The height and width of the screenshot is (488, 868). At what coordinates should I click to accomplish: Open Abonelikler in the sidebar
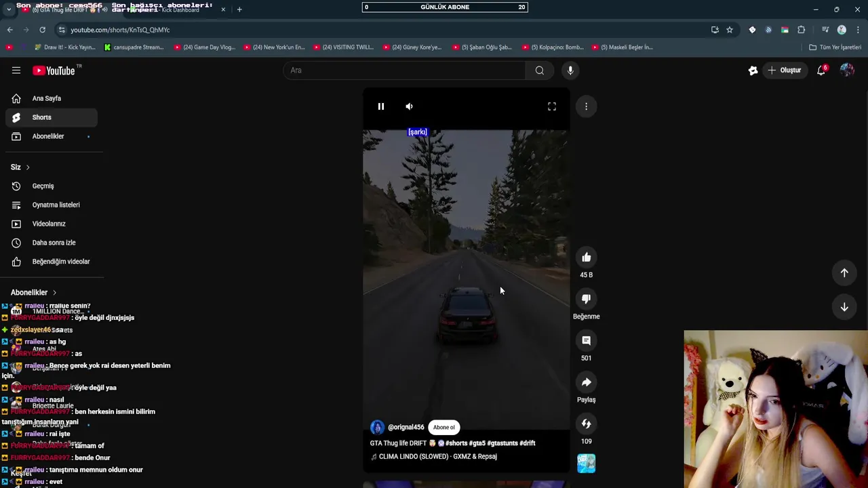52,136
